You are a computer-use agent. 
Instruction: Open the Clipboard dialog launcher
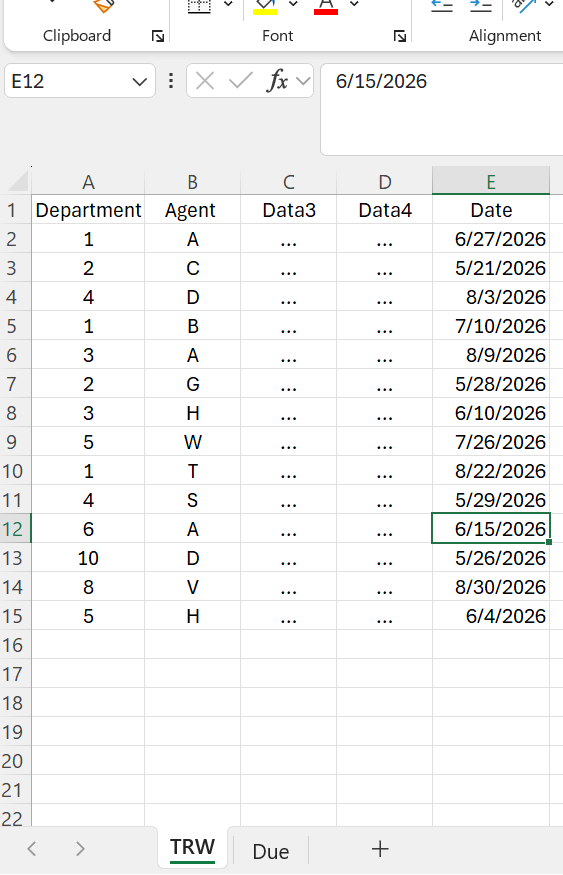[158, 36]
